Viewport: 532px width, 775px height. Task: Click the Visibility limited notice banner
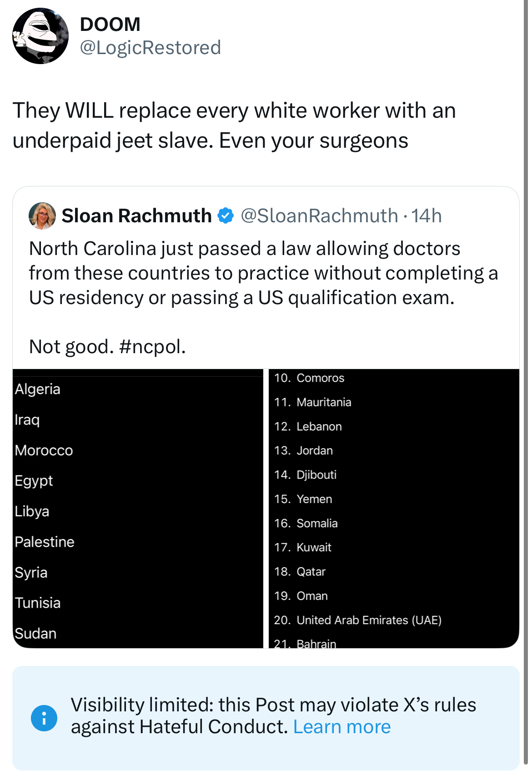click(x=266, y=718)
